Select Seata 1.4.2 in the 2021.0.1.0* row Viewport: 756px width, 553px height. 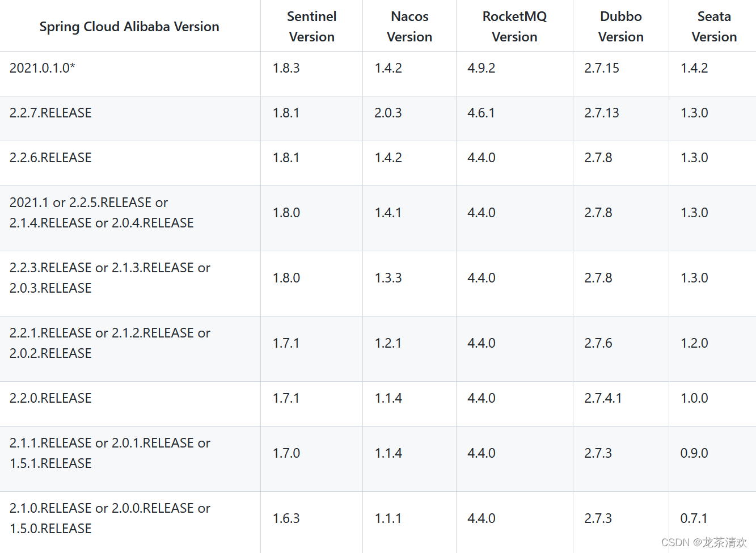coord(694,68)
